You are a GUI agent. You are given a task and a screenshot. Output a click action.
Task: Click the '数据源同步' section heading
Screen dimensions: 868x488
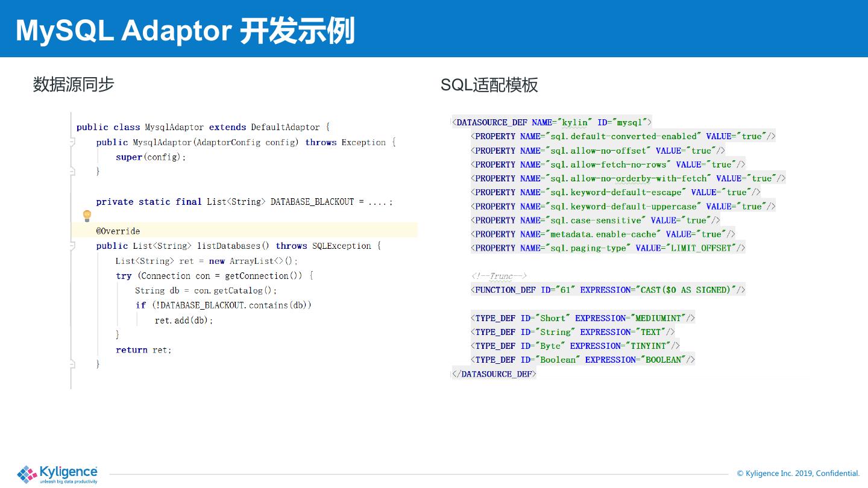point(74,84)
